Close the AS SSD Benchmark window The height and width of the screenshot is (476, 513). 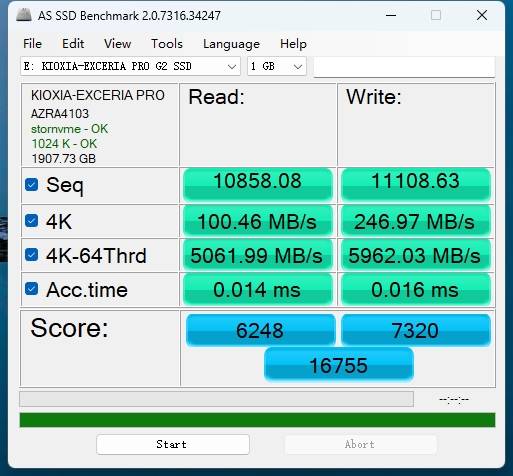482,15
